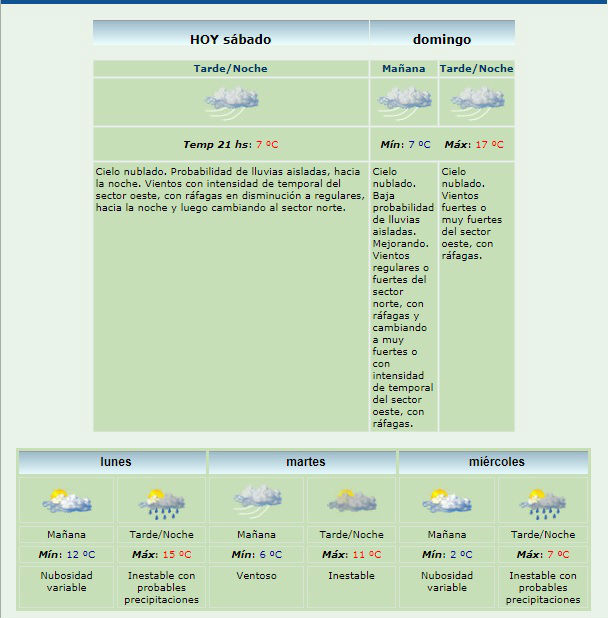Viewport: 608px width, 618px height.
Task: Select miércoles Tarde/Noche rain icon
Action: (543, 500)
